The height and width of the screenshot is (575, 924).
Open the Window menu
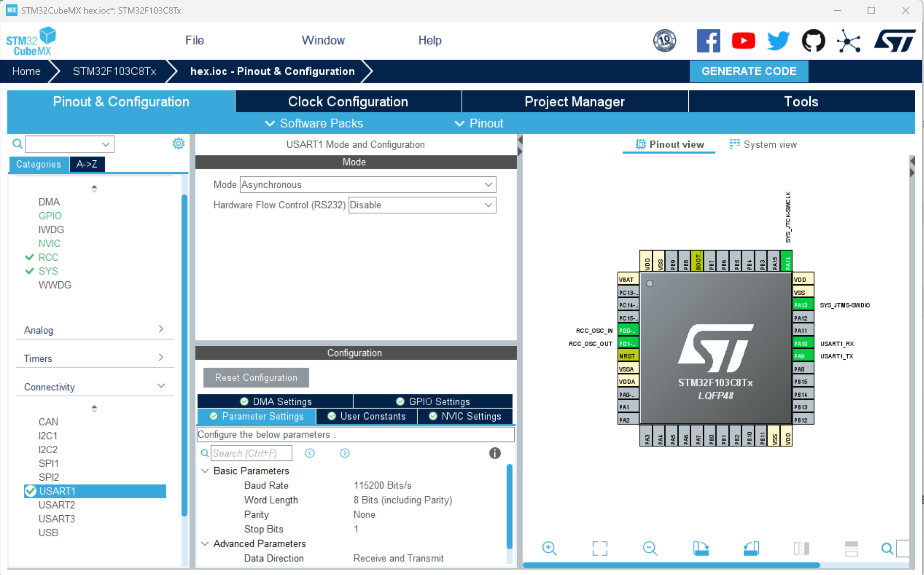(323, 40)
